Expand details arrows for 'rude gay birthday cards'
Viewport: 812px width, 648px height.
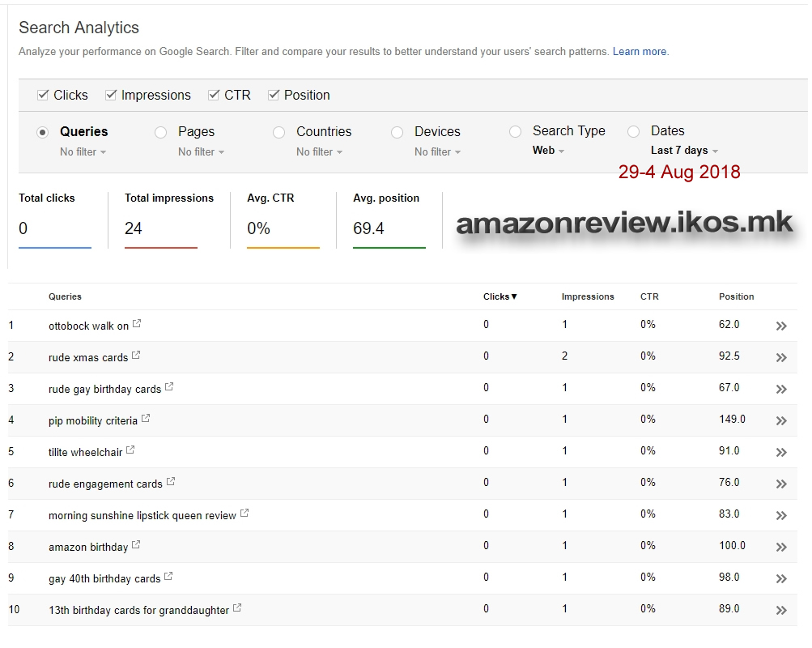(x=781, y=389)
